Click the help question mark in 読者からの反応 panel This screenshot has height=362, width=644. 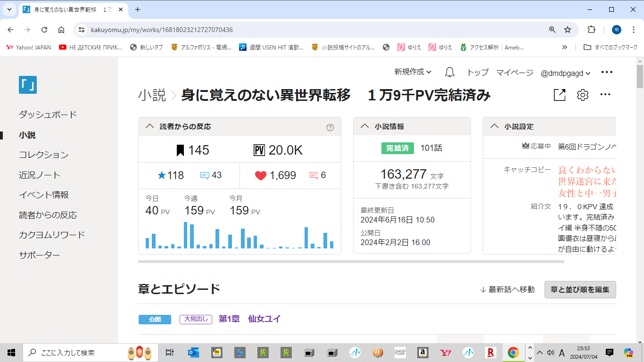click(330, 127)
